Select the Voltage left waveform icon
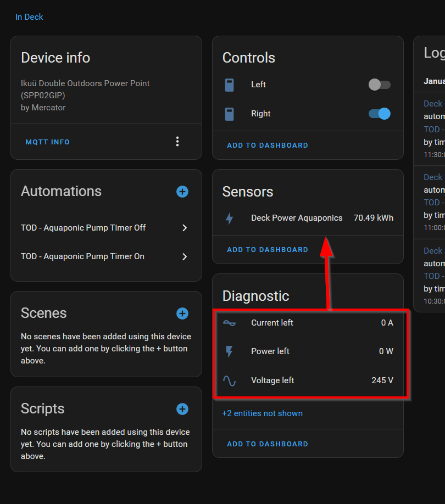 [x=229, y=380]
